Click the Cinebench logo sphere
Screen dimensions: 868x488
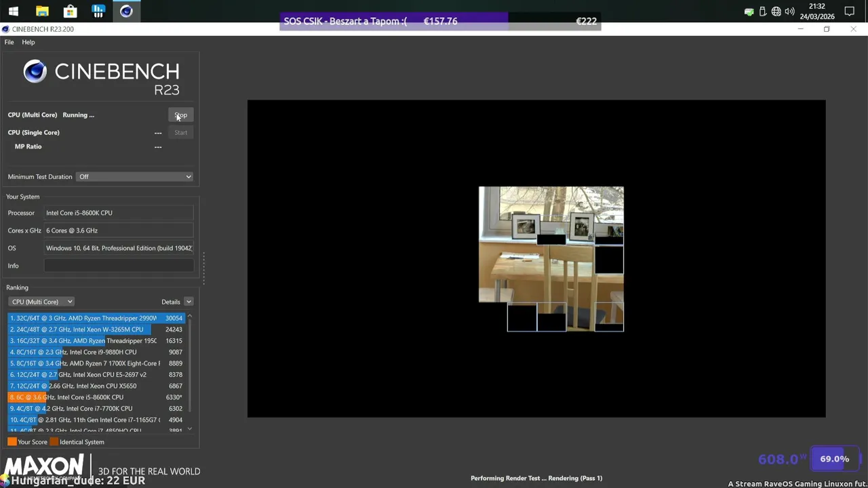point(35,71)
